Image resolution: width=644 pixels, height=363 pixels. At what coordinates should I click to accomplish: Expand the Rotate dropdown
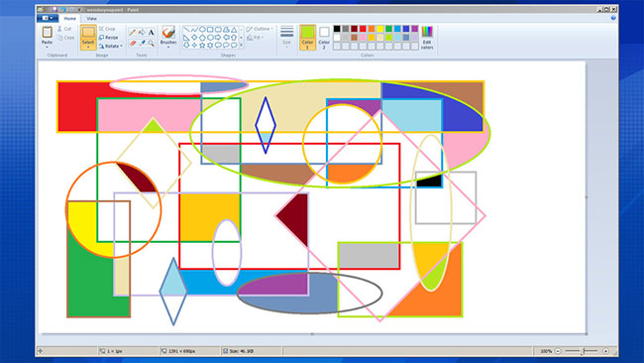coord(111,46)
